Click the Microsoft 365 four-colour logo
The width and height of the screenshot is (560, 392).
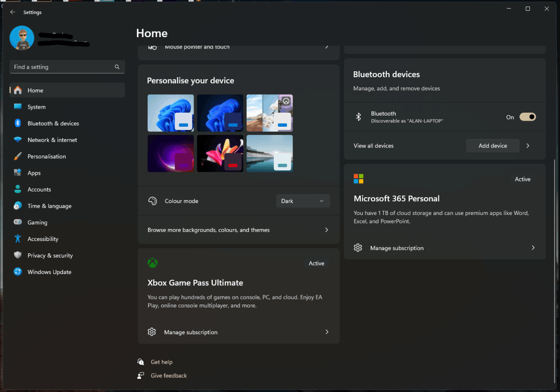point(358,178)
